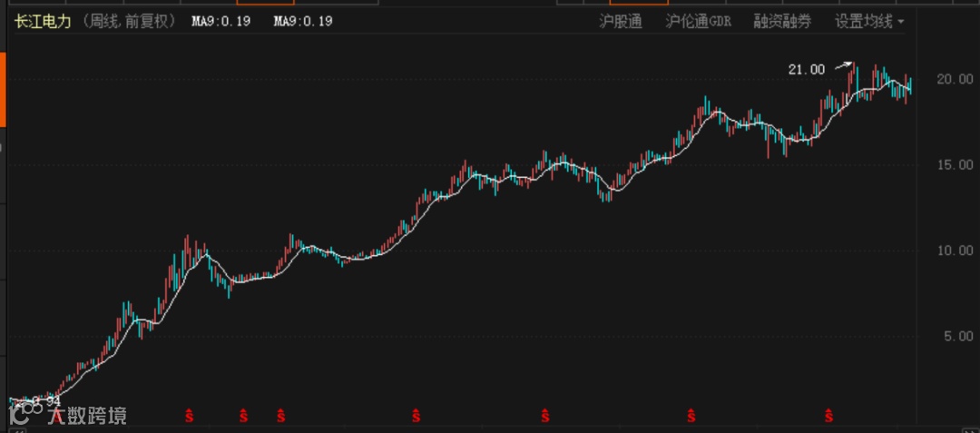Click the 15.00 price axis label
The image size is (980, 433).
click(955, 164)
